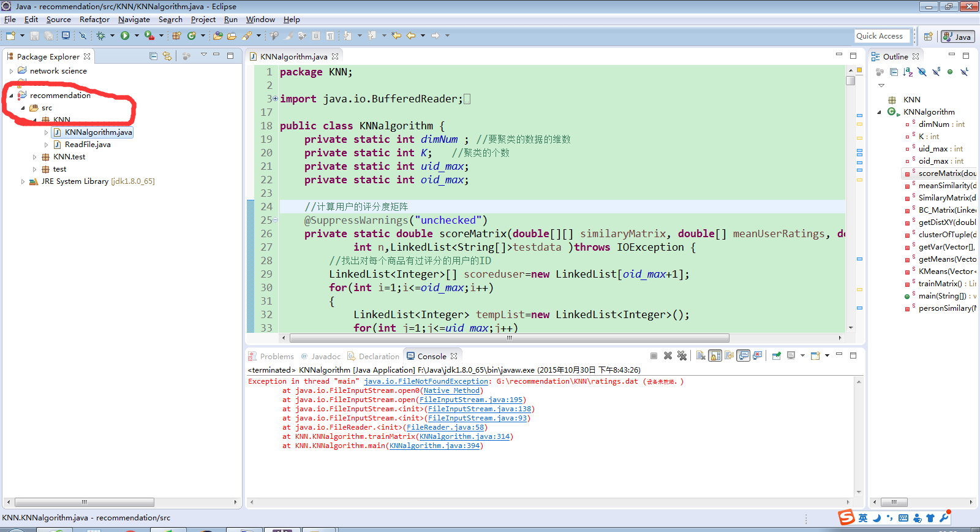The width and height of the screenshot is (980, 532).
Task: Click the Back navigation arrow icon
Action: [x=411, y=36]
